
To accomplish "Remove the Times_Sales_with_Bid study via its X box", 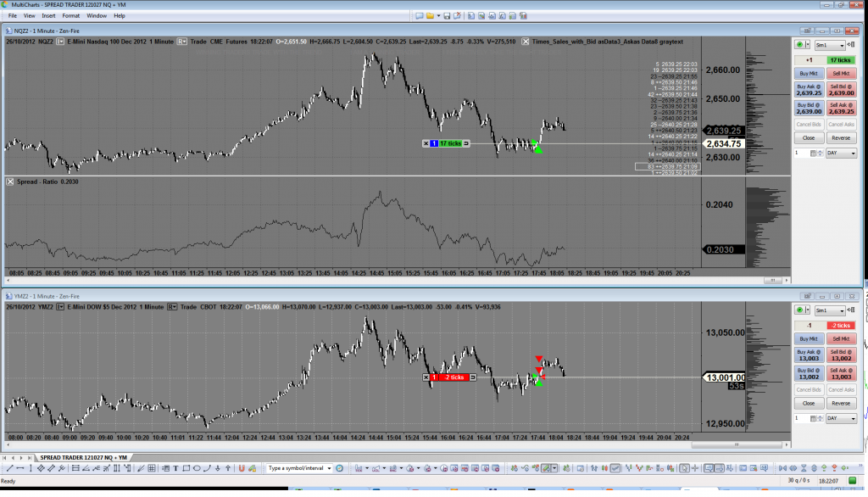I will tap(526, 41).
